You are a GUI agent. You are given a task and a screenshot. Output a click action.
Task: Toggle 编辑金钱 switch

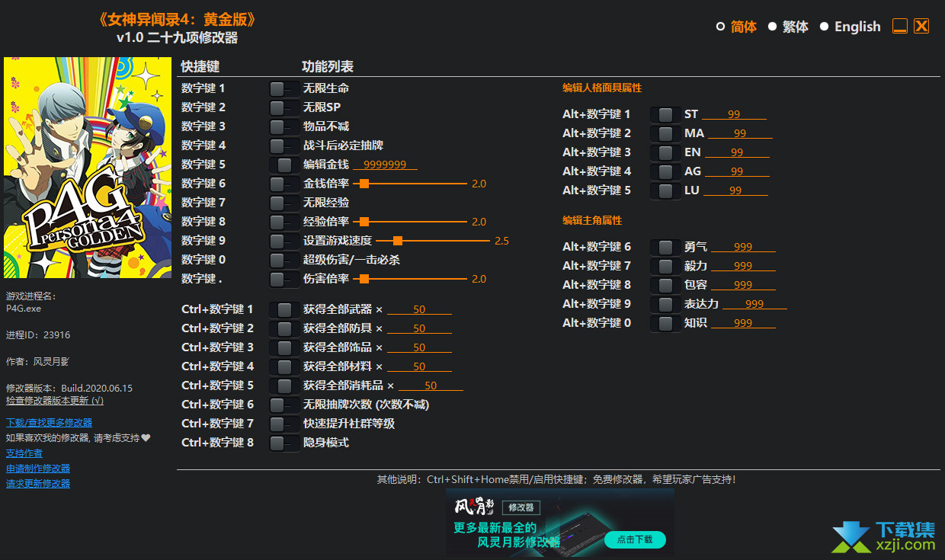[284, 165]
